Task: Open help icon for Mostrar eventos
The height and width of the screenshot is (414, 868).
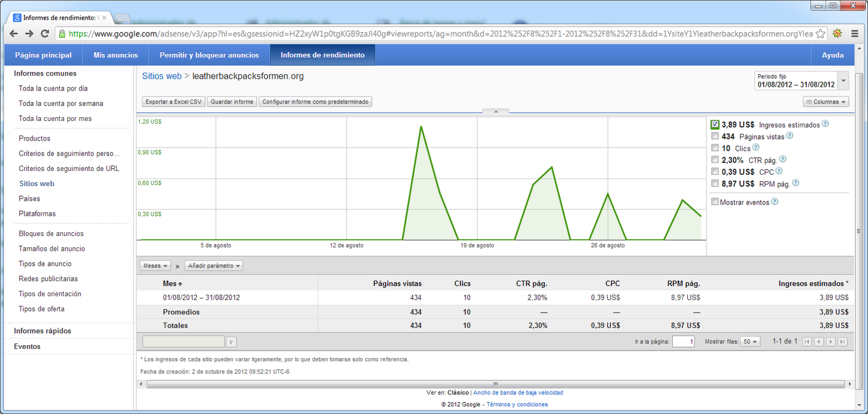Action: [x=775, y=201]
